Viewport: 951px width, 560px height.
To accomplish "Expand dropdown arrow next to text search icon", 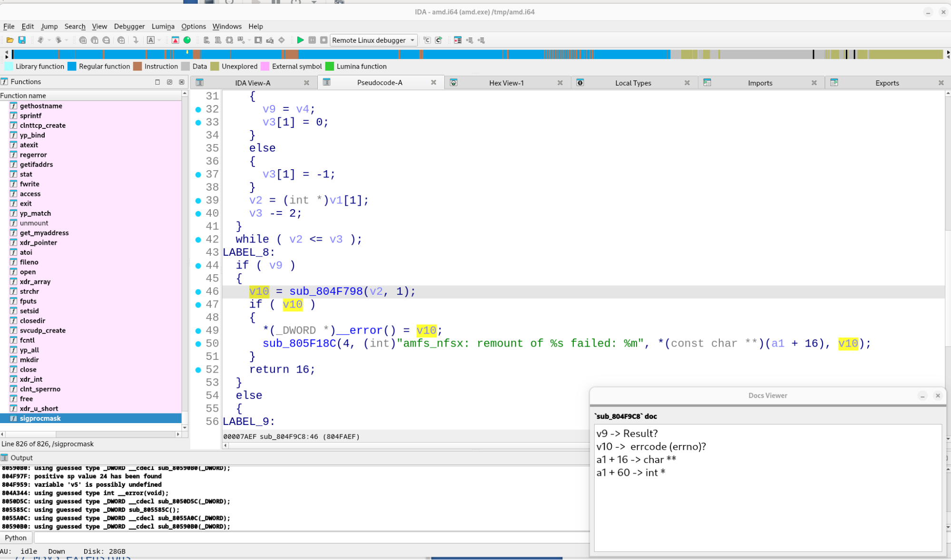I will 159,40.
